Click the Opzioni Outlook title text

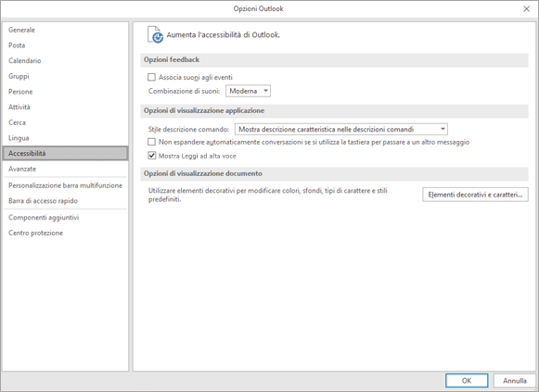[259, 9]
